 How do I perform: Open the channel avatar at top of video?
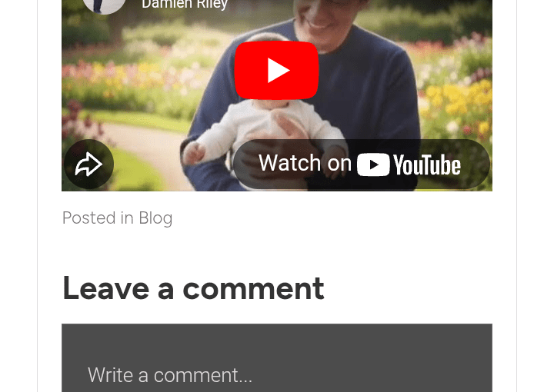[x=104, y=5]
